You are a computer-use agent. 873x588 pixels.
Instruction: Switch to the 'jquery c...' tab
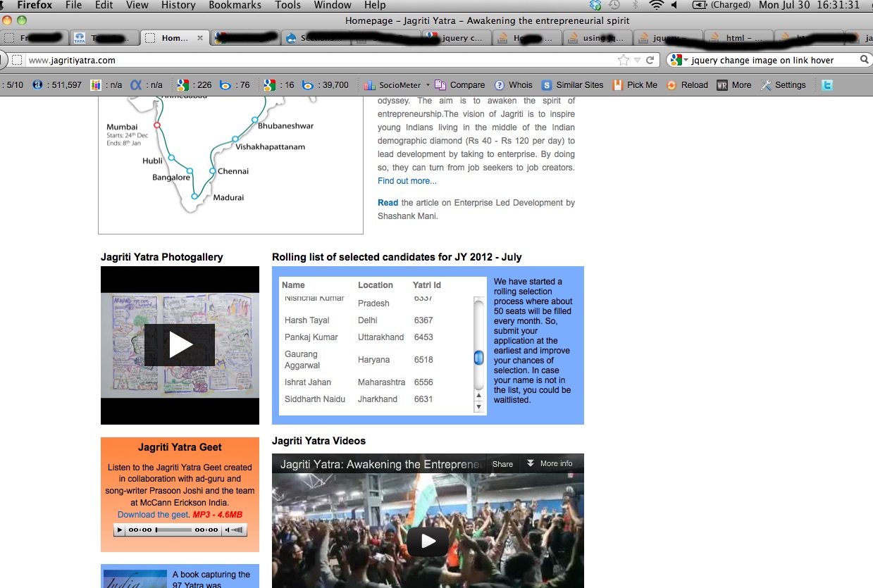pyautogui.click(x=456, y=38)
